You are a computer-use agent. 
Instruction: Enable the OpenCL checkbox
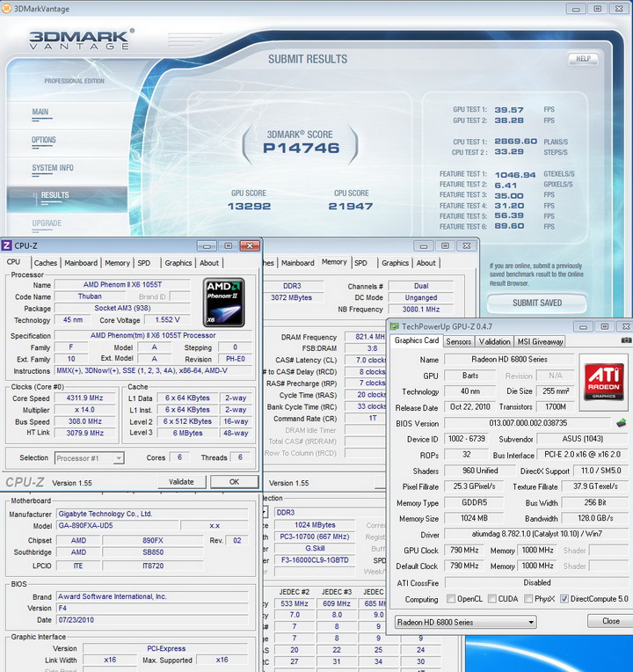click(x=451, y=599)
